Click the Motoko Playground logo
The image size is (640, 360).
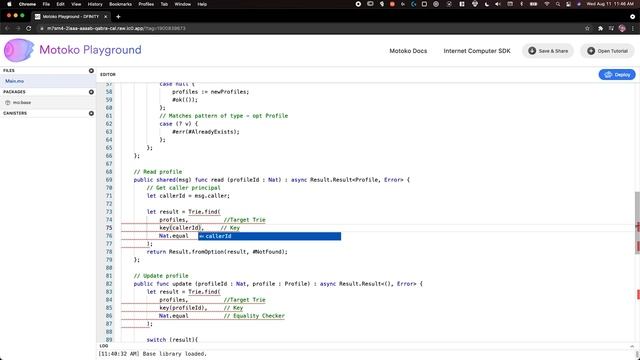[73, 50]
